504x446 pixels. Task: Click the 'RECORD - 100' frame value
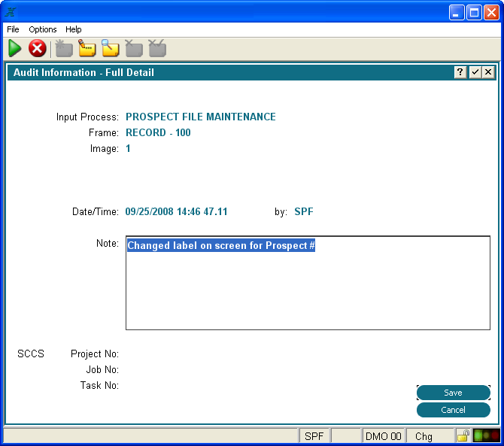pyautogui.click(x=158, y=132)
